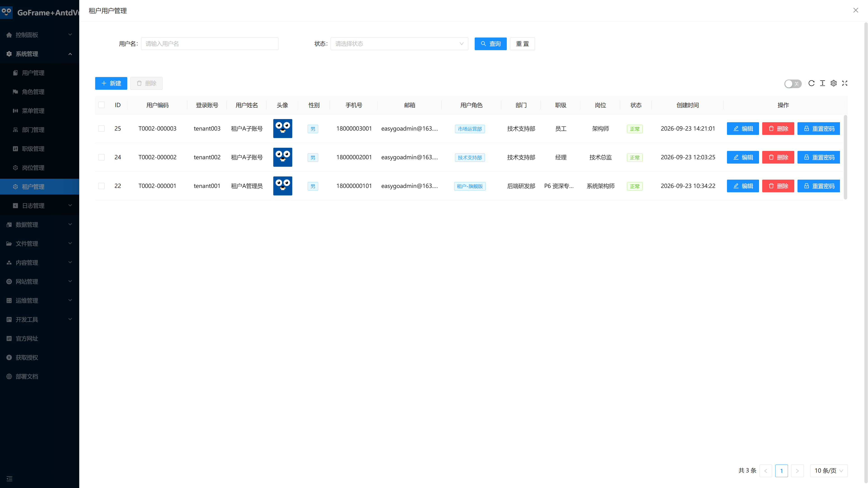Screen dimensions: 868x488
Task: Open table column settings gear icon
Action: 834,83
